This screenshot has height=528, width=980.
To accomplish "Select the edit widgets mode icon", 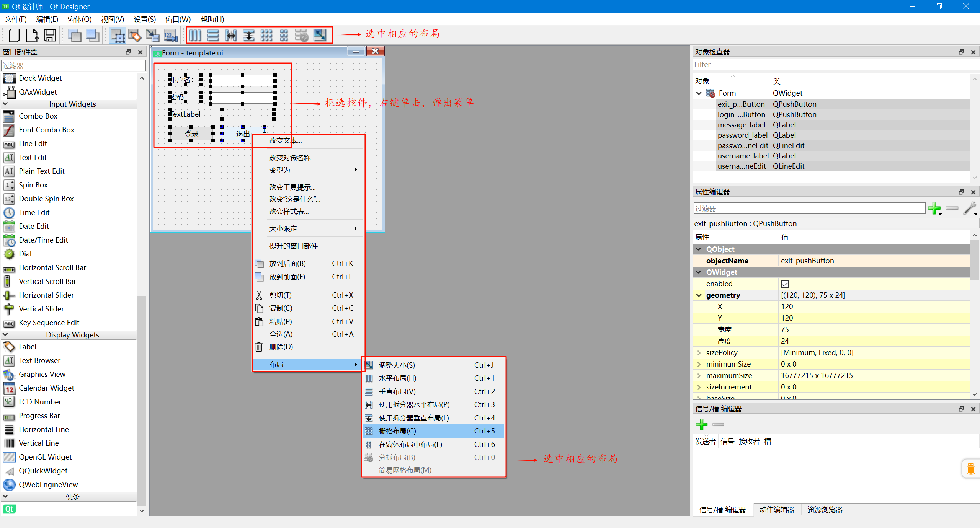I will [118, 36].
